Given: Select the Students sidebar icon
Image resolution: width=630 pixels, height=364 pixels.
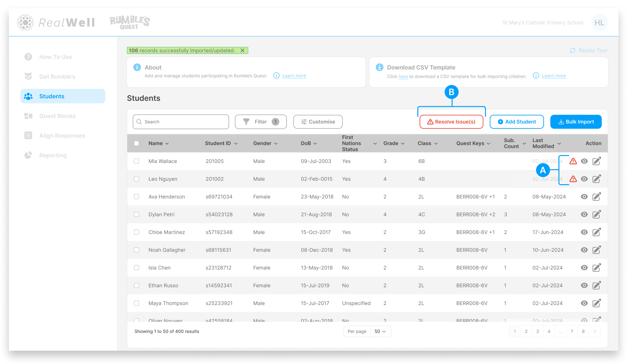Looking at the screenshot, I should point(28,96).
